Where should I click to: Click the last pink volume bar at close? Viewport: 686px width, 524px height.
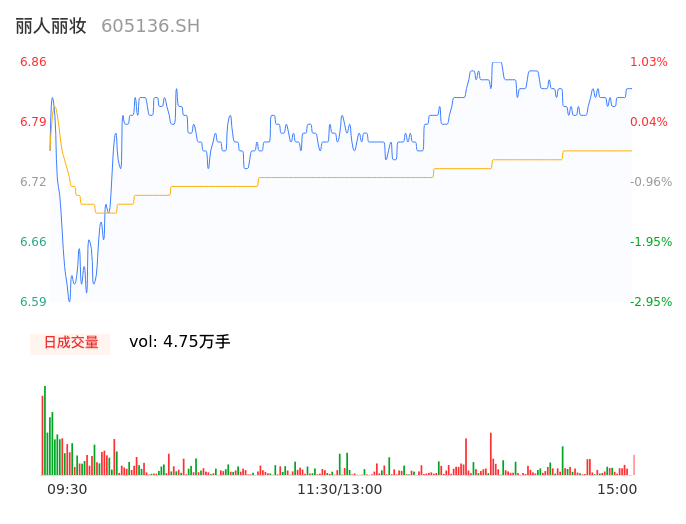point(634,465)
